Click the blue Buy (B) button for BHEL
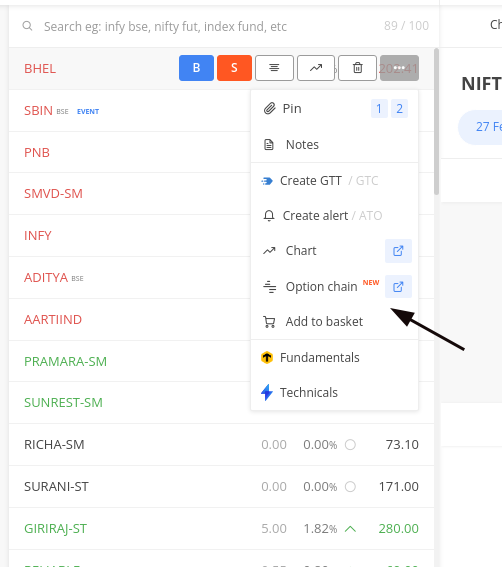 point(196,68)
